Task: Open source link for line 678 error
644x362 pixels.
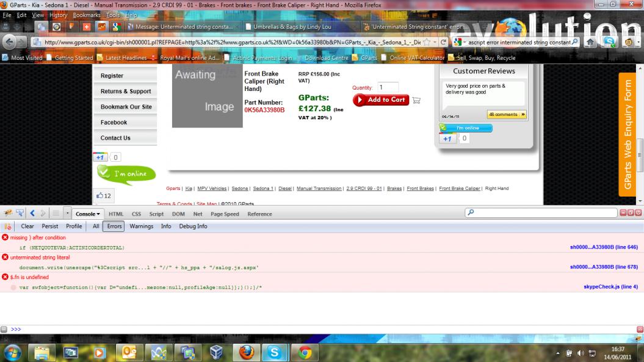Action: (x=604, y=267)
